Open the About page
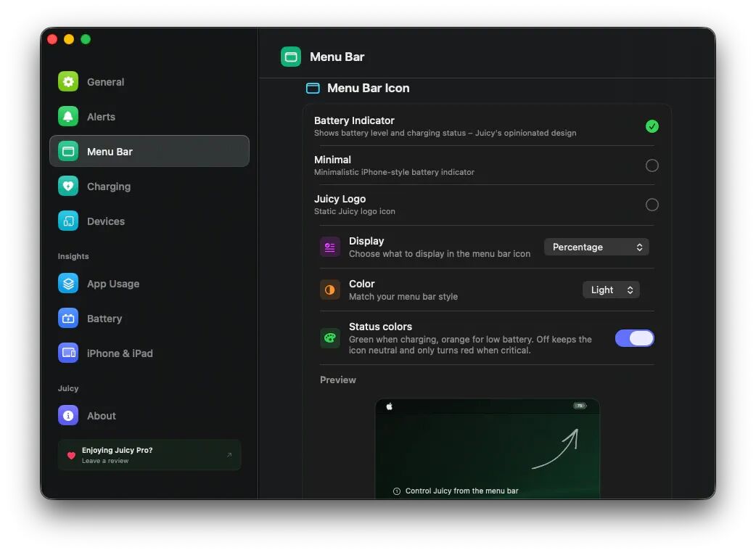The width and height of the screenshot is (756, 553). 149,415
